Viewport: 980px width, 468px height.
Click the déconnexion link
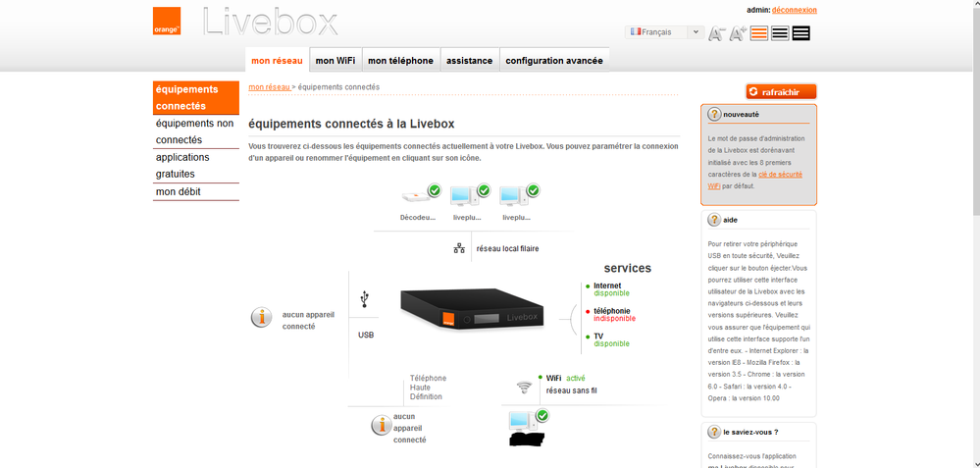coord(795,10)
